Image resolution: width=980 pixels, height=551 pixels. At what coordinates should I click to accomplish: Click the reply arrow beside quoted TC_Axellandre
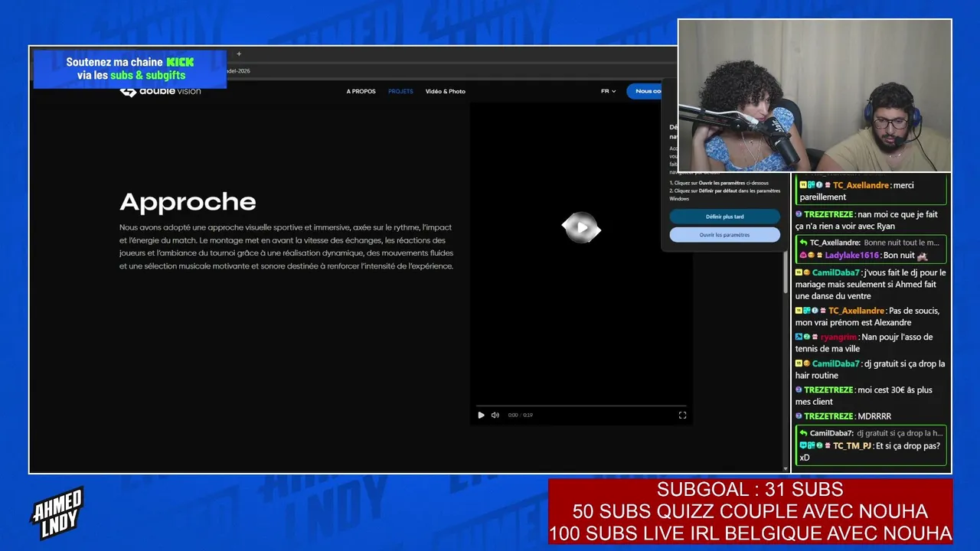[803, 243]
